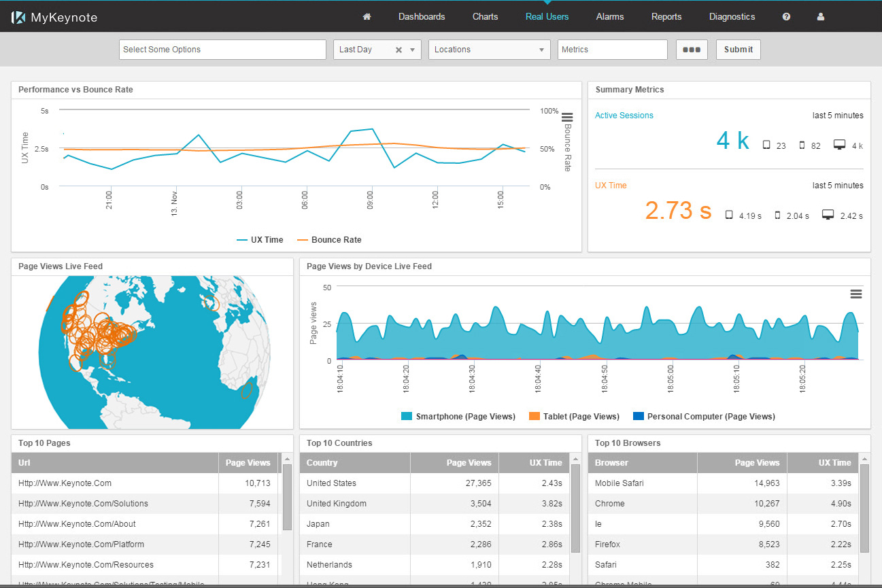The height and width of the screenshot is (588, 882).
Task: Open the Locations dropdown
Action: [489, 50]
